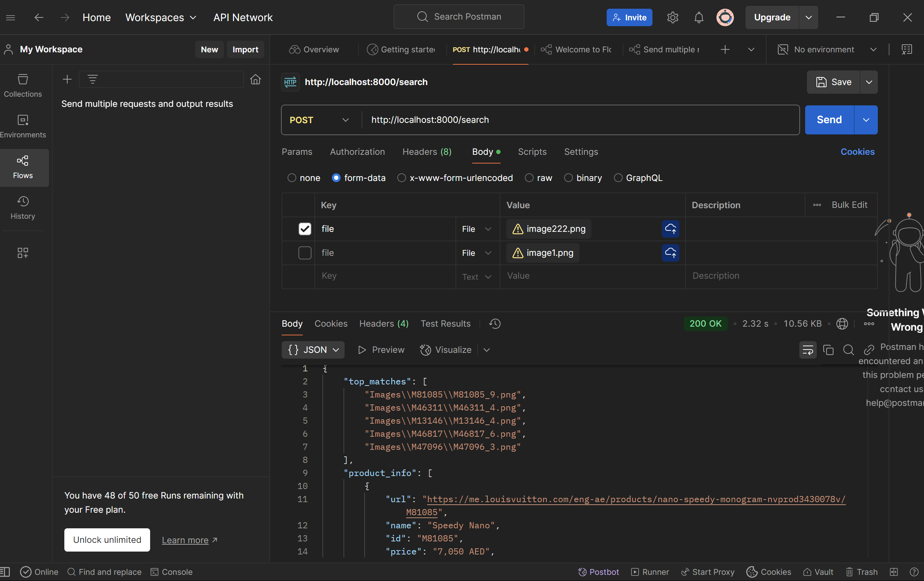Screen dimensions: 924x581
Task: Switch to the Scripts request tab
Action: coord(532,152)
